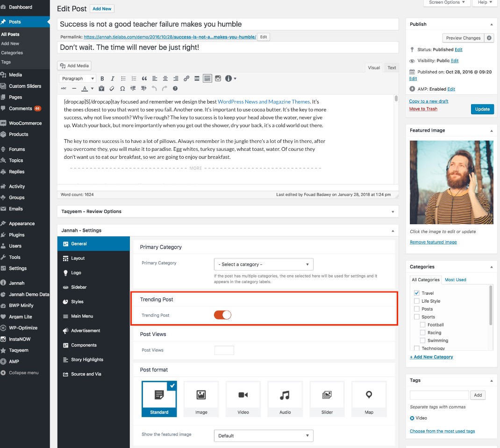Viewport: 500px width, 448px height.
Task: Click the text color A button
Action: [85, 88]
